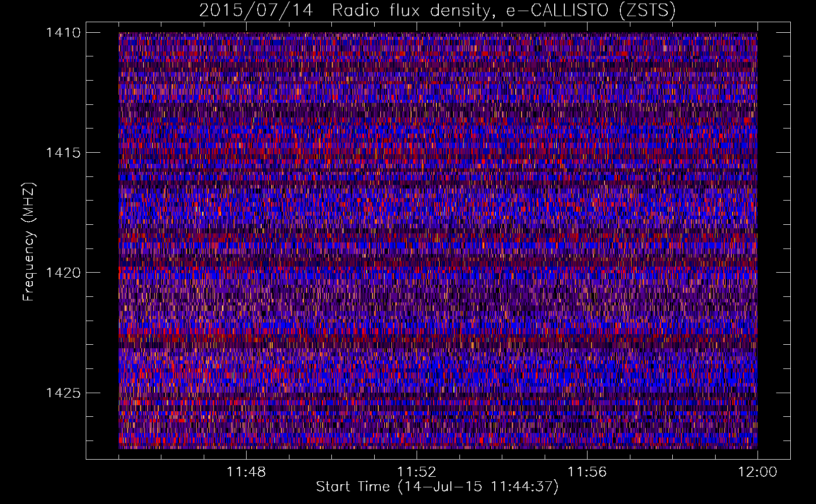Click the 'Start Time (14-Jul-15 11:44:37)' axis title
Viewport: 816px width, 504px height.
(437, 487)
